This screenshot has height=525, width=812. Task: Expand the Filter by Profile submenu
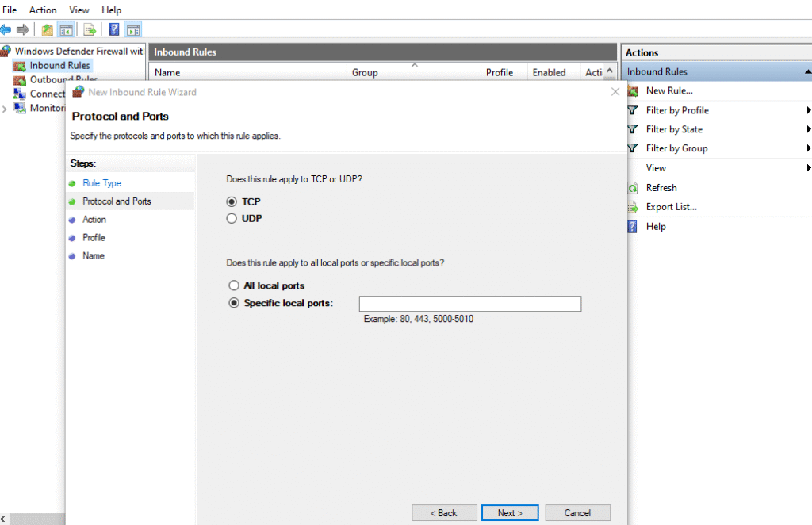click(x=808, y=110)
